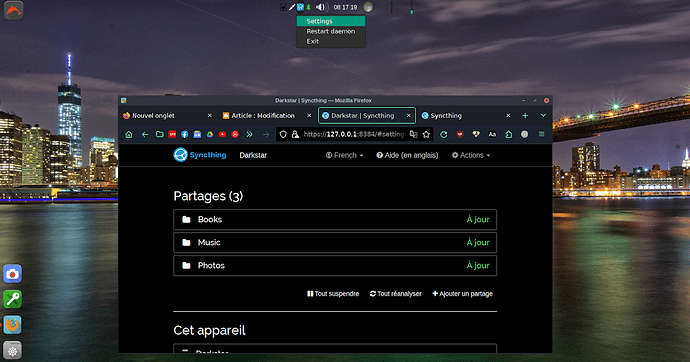The width and height of the screenshot is (690, 362).
Task: Switch to the Nouvel onglet tab
Action: pos(167,116)
